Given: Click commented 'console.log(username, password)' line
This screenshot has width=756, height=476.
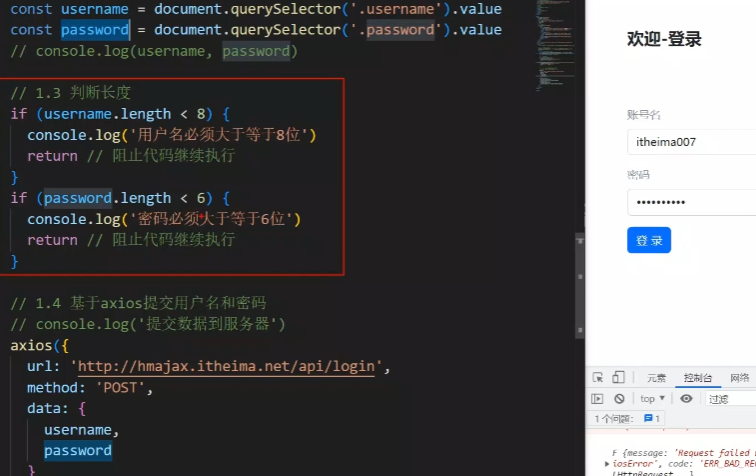Looking at the screenshot, I should click(154, 51).
